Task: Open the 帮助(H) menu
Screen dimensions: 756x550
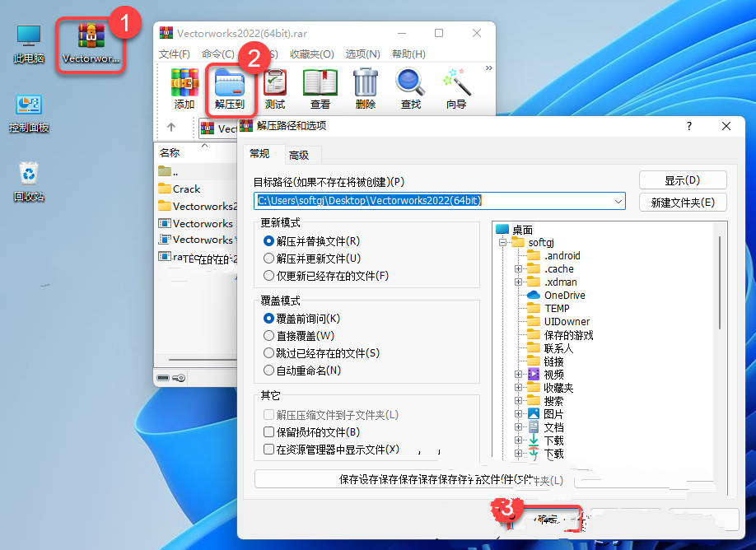Action: tap(408, 54)
